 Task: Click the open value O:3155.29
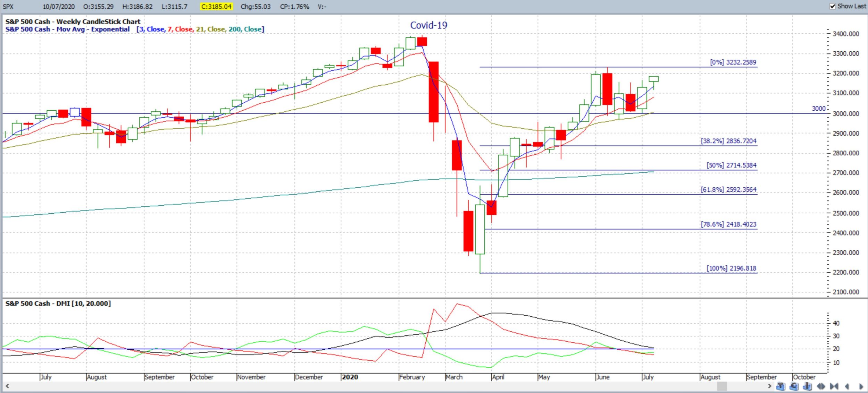pyautogui.click(x=98, y=7)
